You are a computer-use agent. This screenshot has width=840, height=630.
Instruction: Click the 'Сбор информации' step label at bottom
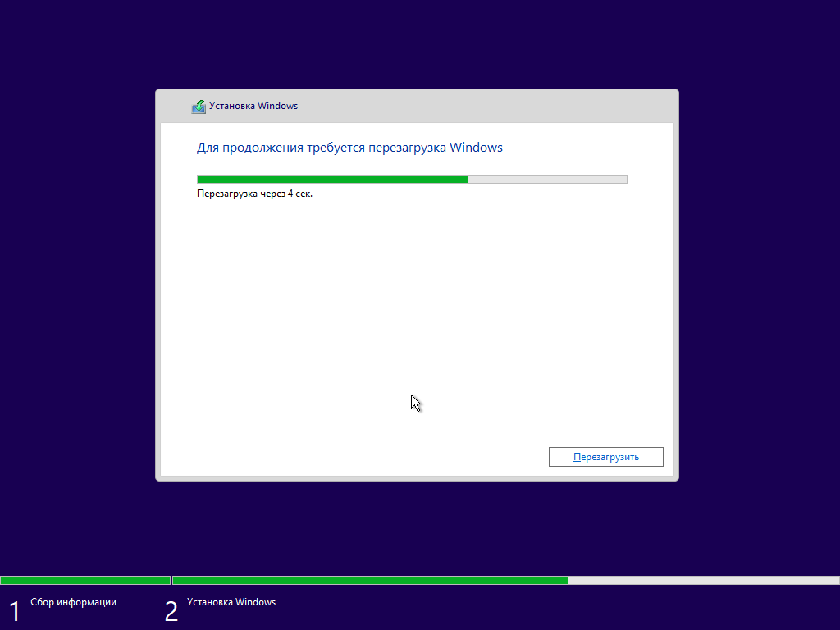tap(73, 602)
